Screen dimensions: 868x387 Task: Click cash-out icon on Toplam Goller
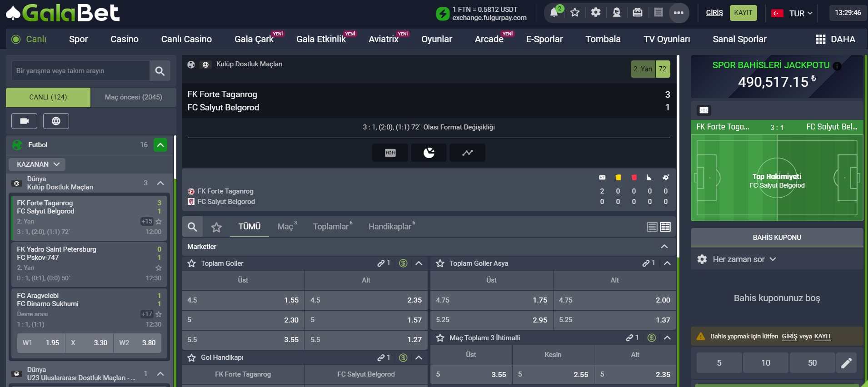coord(403,263)
